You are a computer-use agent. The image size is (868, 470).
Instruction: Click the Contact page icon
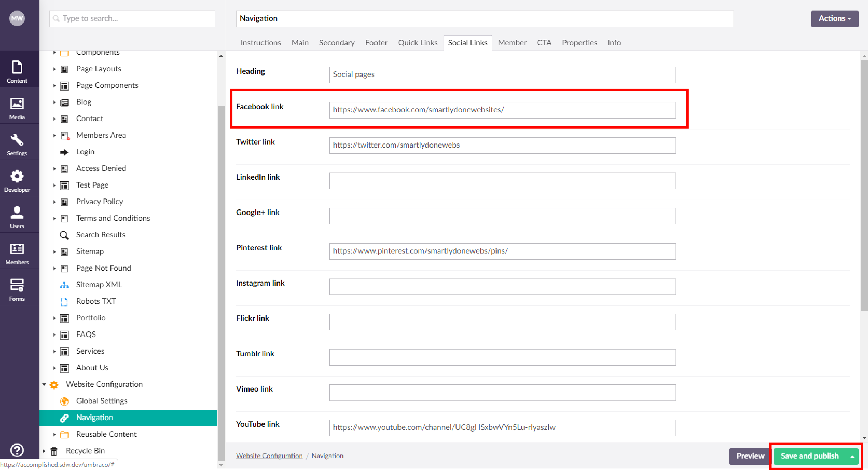64,119
